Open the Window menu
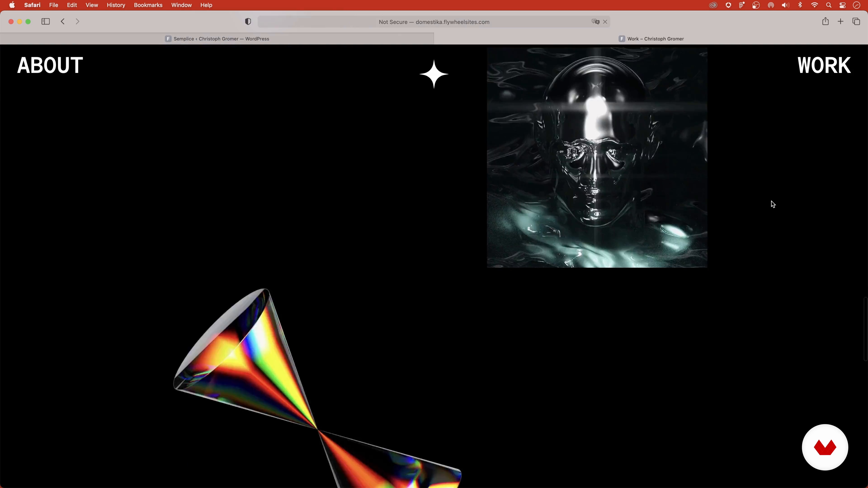The image size is (868, 488). (181, 5)
